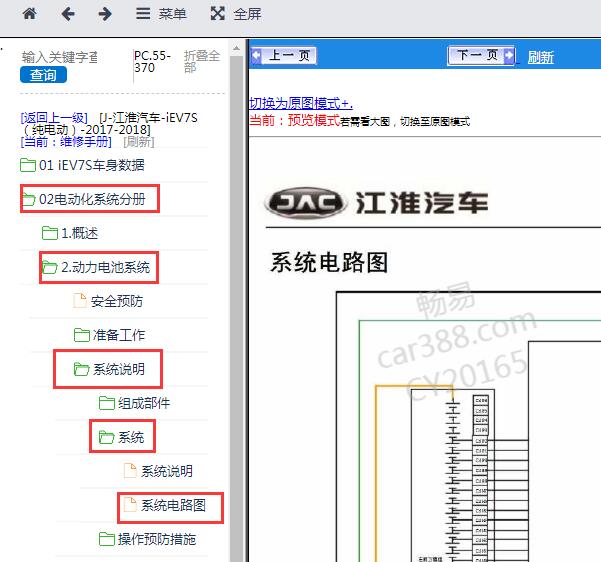The image size is (601, 562).
Task: Click the file icon beside 安全预防
Action: [80, 301]
